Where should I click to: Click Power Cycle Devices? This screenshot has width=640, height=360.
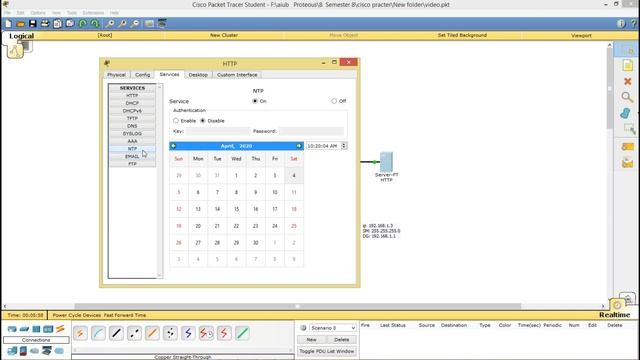76,315
